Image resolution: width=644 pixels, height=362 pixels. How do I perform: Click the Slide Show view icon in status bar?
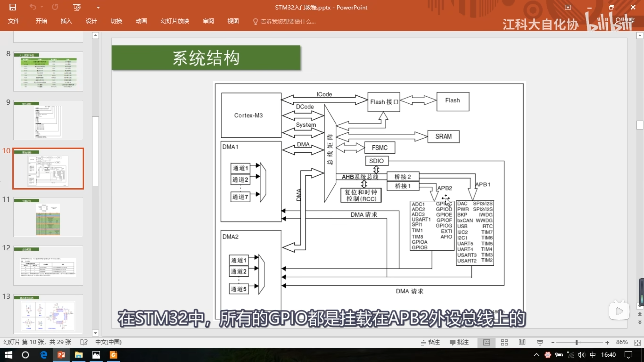(540, 342)
